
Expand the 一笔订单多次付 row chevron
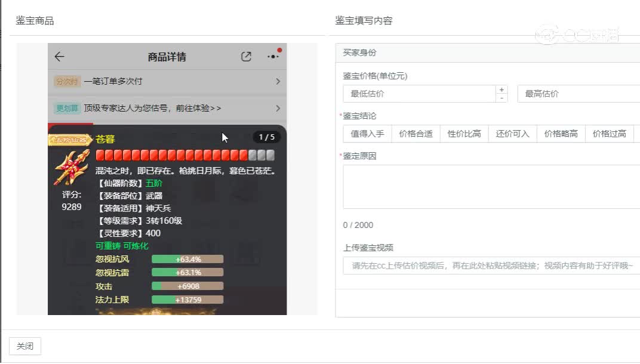tap(278, 81)
